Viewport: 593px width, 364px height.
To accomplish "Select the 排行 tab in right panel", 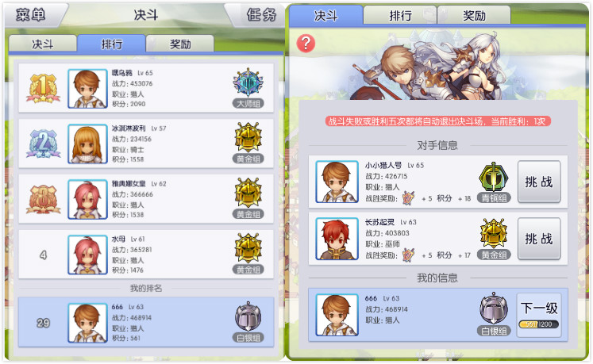I will (x=400, y=16).
